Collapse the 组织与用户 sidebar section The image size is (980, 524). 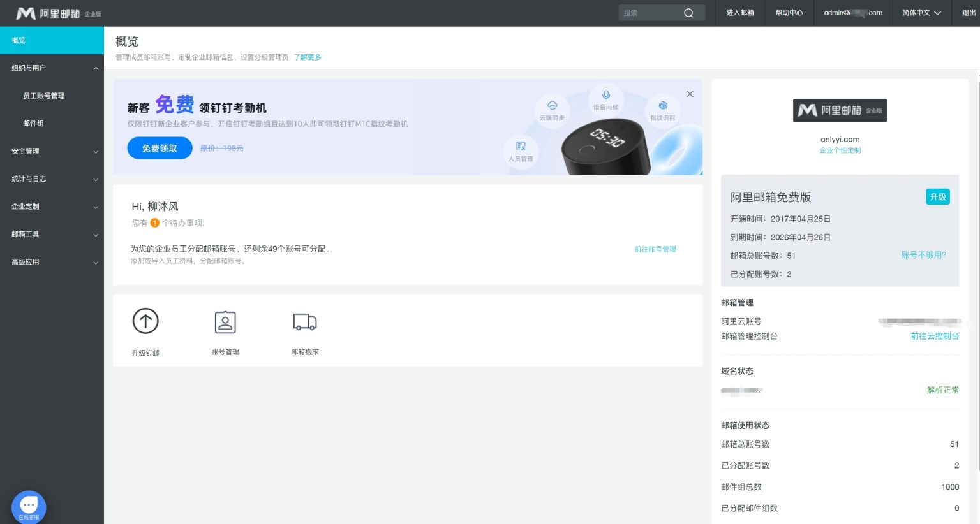point(96,68)
